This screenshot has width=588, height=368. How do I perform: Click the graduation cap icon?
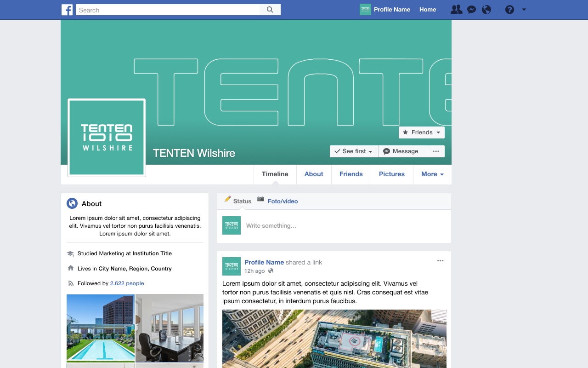(x=70, y=253)
